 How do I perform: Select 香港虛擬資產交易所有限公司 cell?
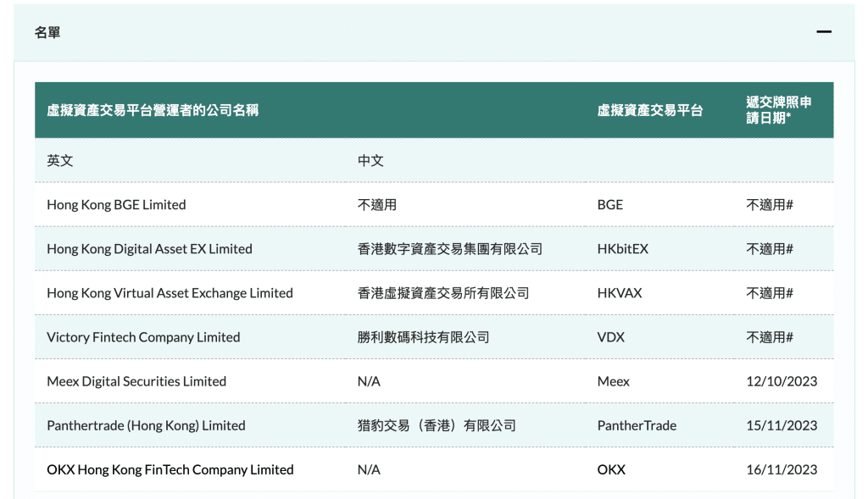point(443,293)
